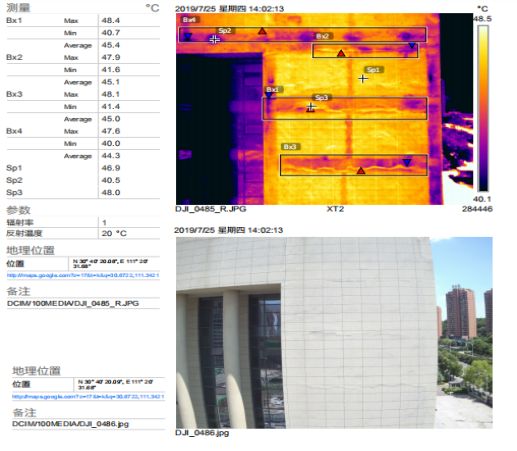The image size is (517, 451).
Task: Click the Sp3 crosshair on thermal image
Action: click(x=311, y=107)
